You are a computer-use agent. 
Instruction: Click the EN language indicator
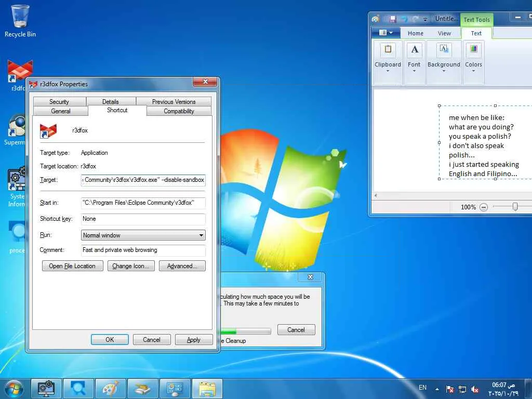tap(422, 388)
